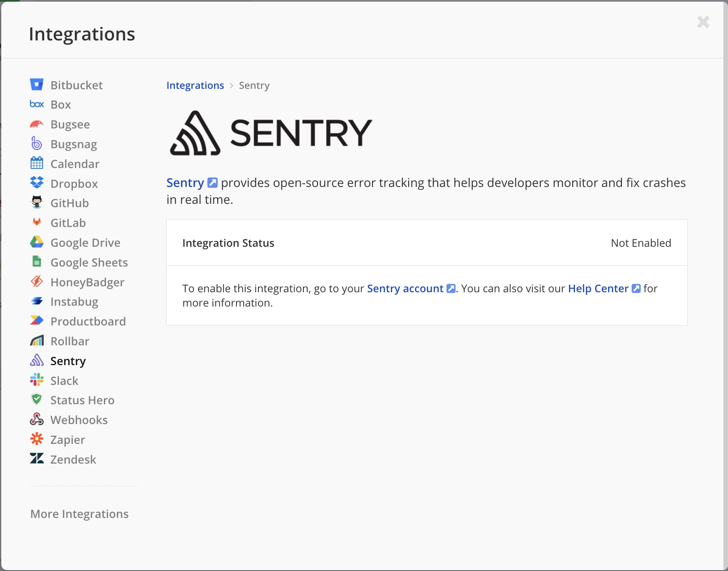This screenshot has height=571, width=728.
Task: Select Zapier integration
Action: point(67,440)
